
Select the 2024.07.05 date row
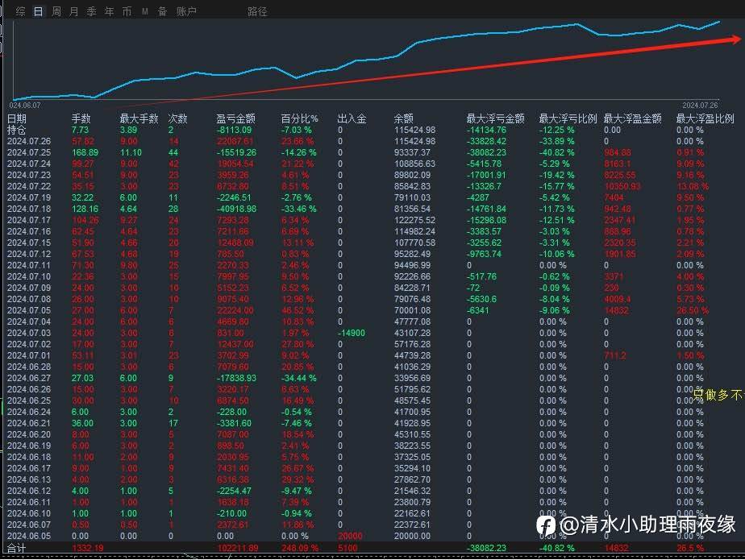[x=29, y=311]
